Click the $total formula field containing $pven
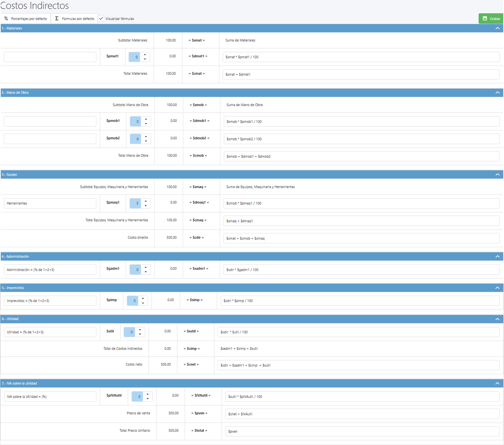Screen dimensions: 504x445 [362, 431]
